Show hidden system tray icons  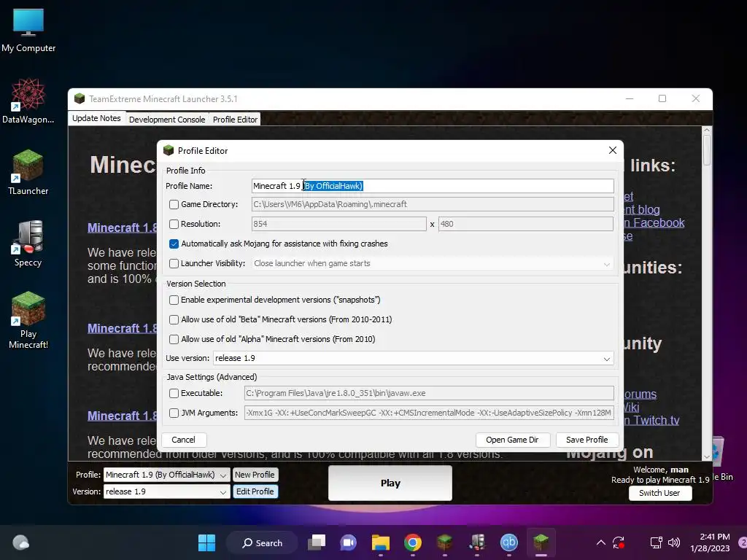click(601, 542)
